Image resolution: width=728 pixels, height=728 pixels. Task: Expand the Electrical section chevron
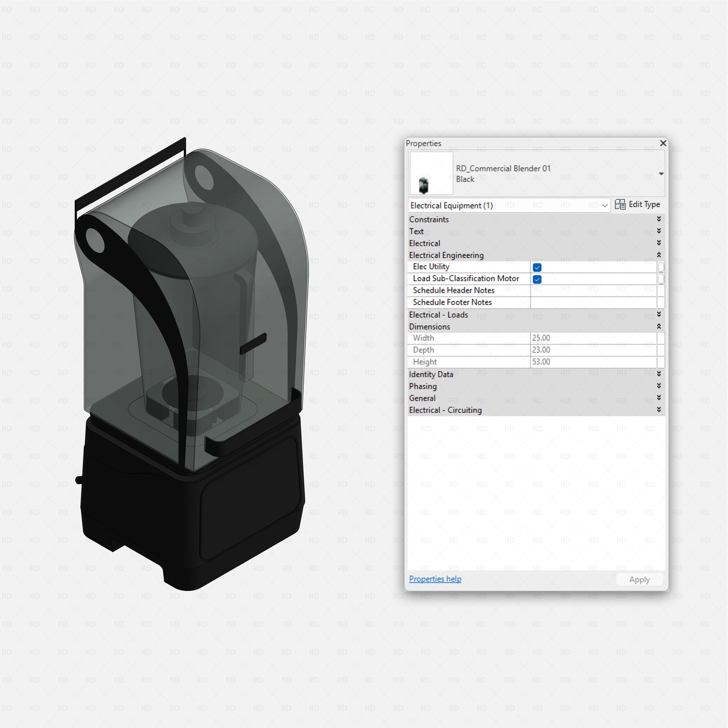point(658,243)
